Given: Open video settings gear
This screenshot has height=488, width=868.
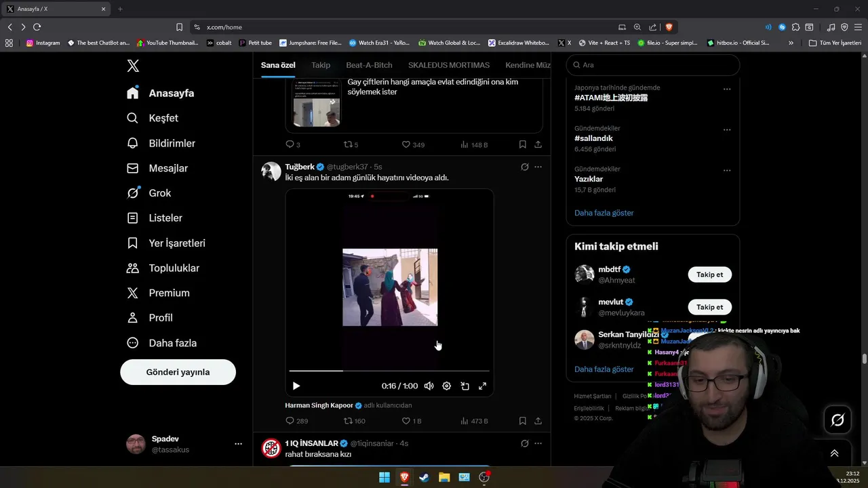Looking at the screenshot, I should tap(446, 386).
